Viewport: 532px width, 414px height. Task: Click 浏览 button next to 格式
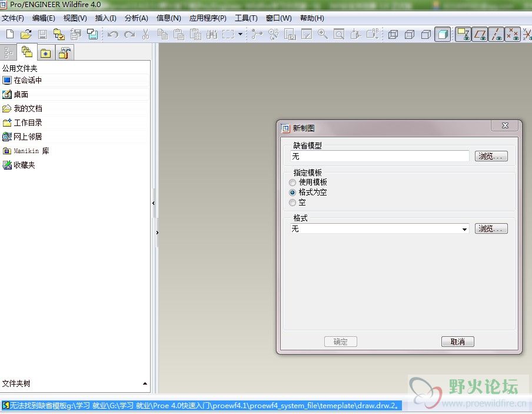[491, 228]
